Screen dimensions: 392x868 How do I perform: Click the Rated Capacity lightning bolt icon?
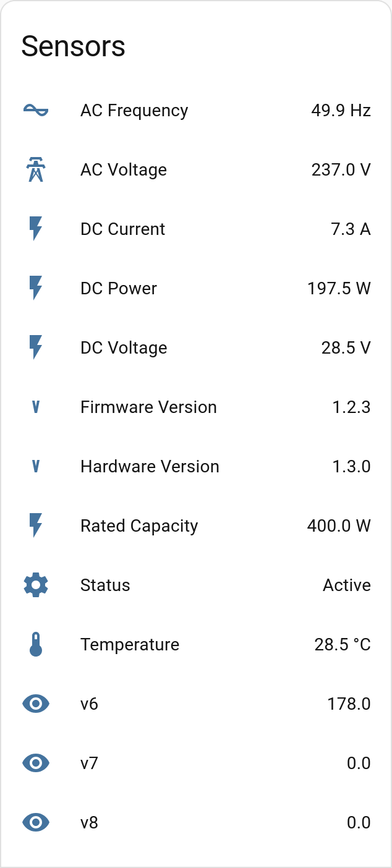click(36, 526)
